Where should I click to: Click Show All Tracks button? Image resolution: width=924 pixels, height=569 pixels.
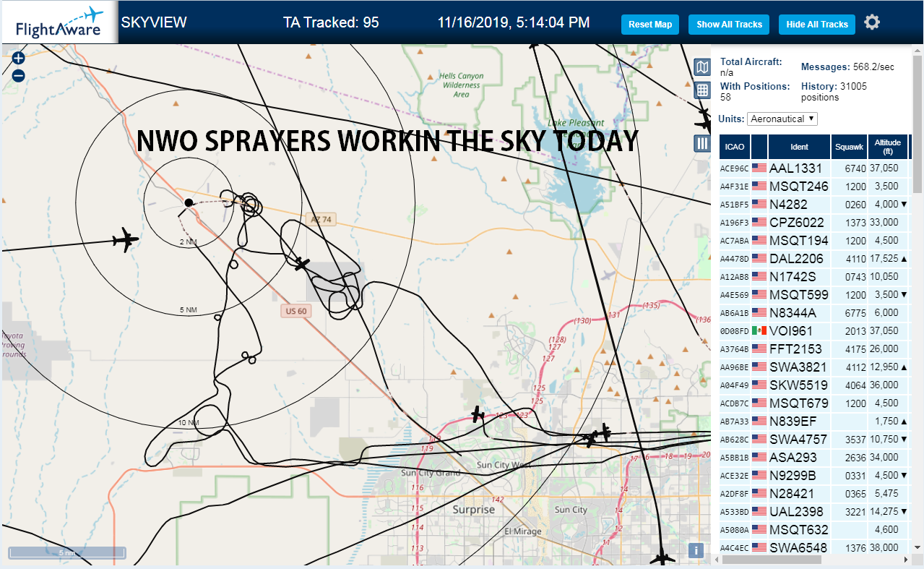point(729,24)
